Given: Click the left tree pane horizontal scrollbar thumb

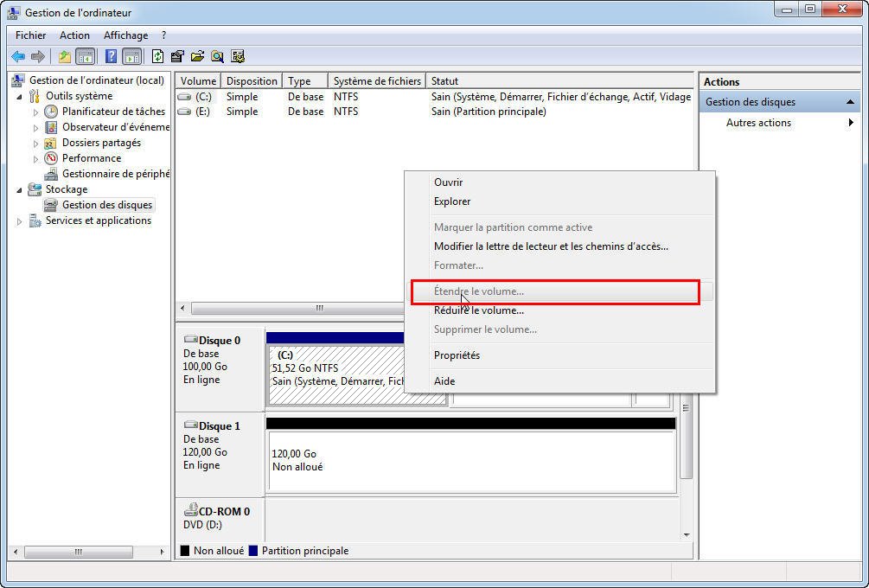Looking at the screenshot, I should pos(78,552).
